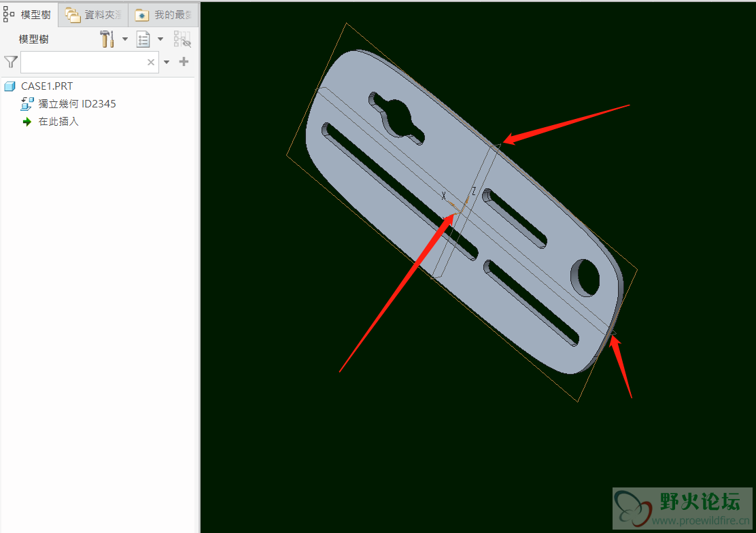This screenshot has height=533, width=756.
Task: Open the 我的最愛 favorites tab
Action: (x=163, y=15)
